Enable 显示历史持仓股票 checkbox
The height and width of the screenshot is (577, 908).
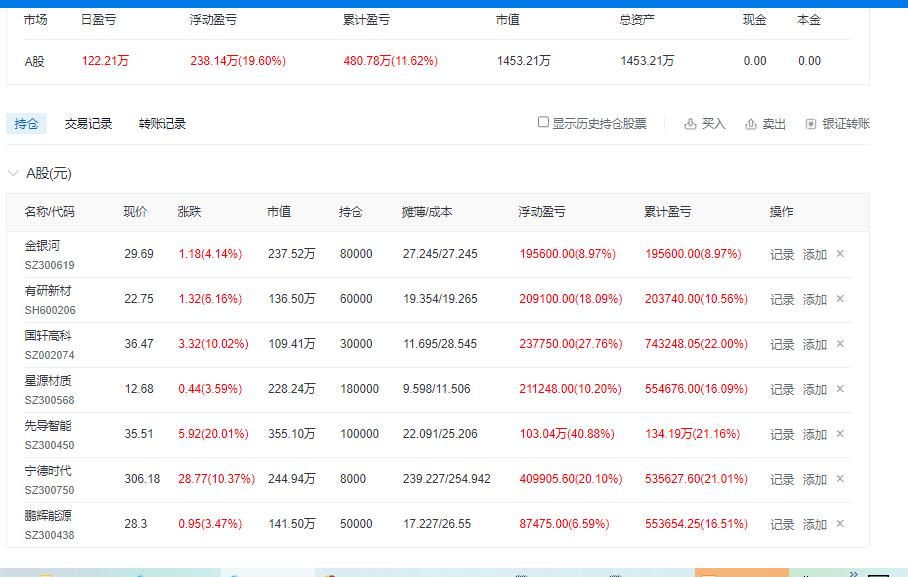pyautogui.click(x=543, y=122)
